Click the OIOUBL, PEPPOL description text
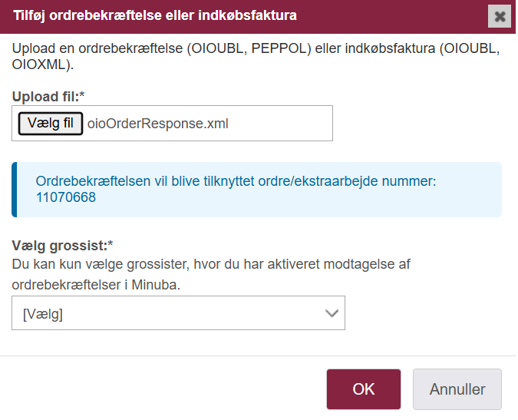 [256, 57]
